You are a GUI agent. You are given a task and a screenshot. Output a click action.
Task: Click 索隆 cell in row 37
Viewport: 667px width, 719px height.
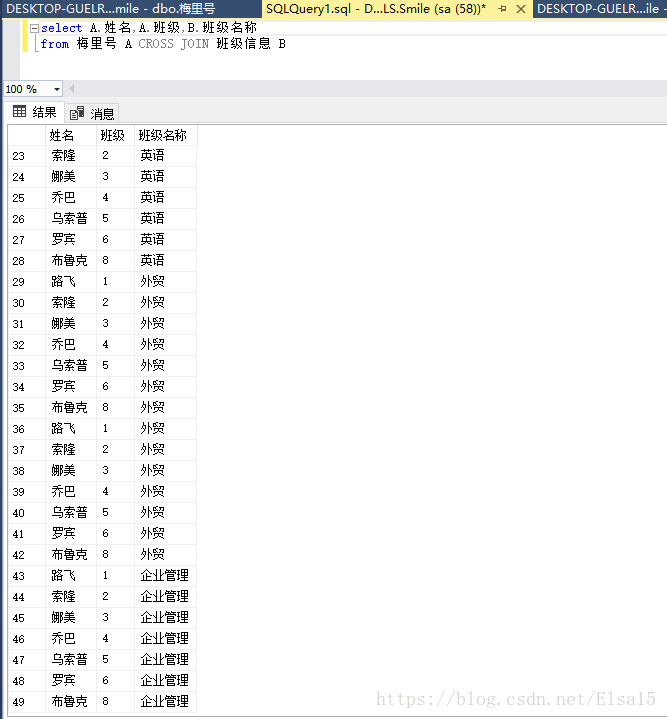71,450
